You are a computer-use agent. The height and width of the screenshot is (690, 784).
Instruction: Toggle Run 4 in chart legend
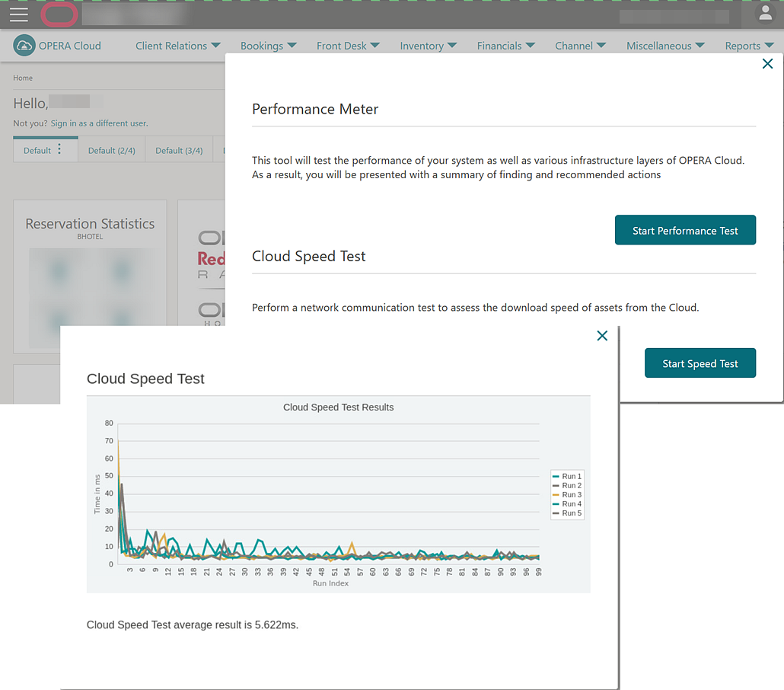[567, 504]
